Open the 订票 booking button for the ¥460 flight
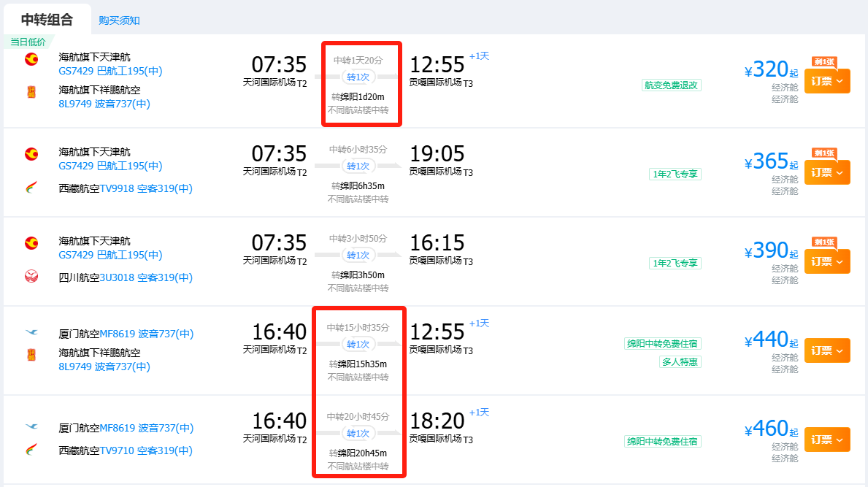Screen dimensions: 868x487 (827, 440)
